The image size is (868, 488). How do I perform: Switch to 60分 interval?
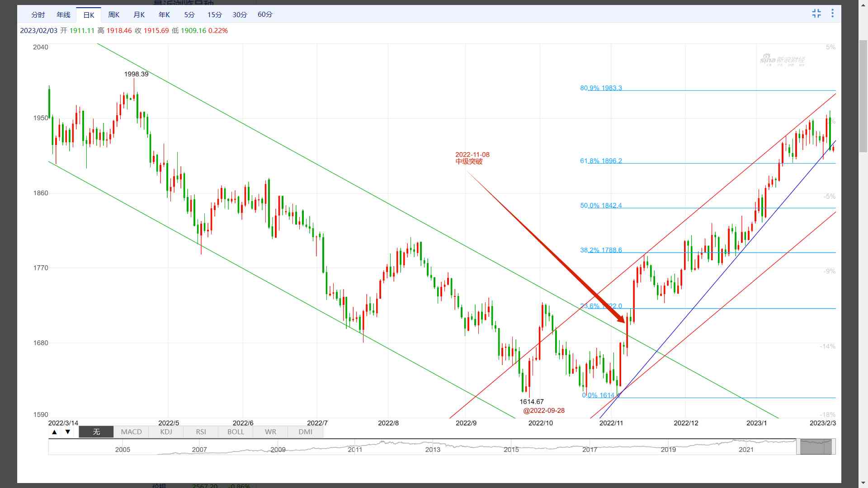point(265,15)
